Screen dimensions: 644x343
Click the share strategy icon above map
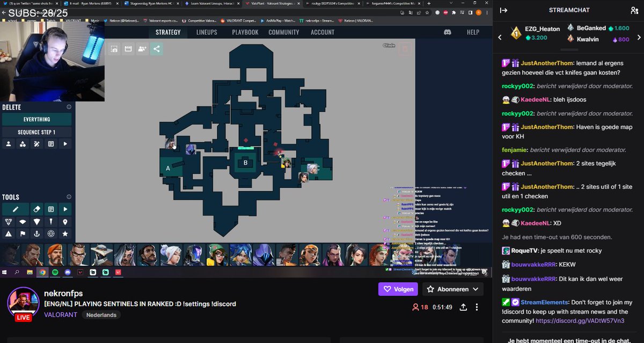tap(156, 49)
